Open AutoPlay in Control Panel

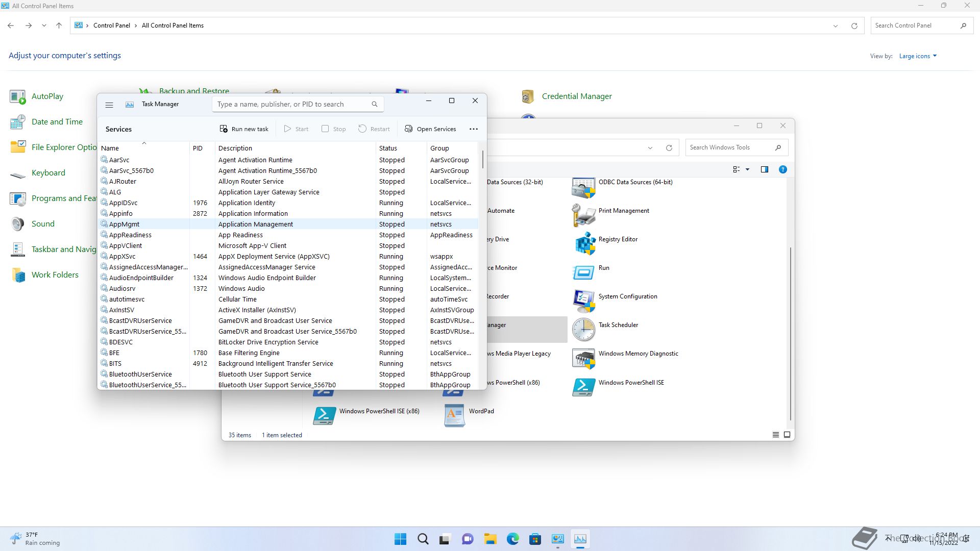[x=37, y=96]
